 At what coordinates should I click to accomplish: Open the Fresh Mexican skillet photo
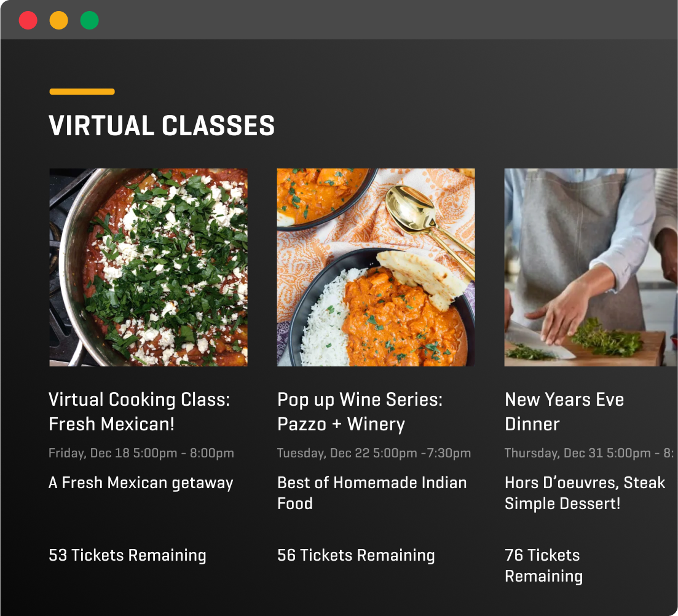pos(148,267)
